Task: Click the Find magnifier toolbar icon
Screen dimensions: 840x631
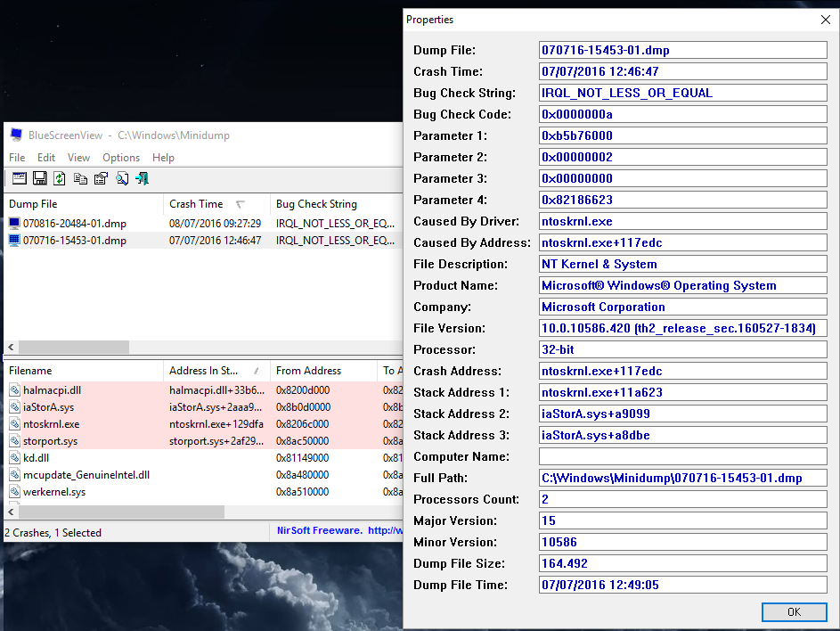Action: pos(122,178)
